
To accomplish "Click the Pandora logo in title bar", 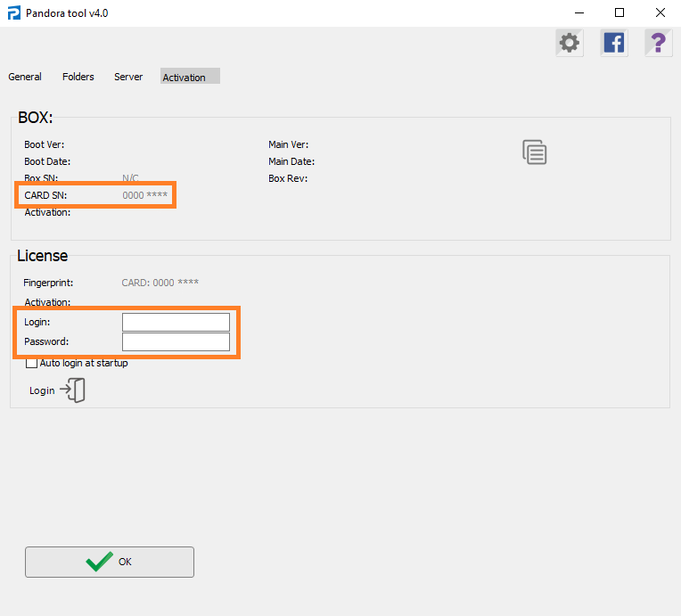I will click(x=13, y=13).
